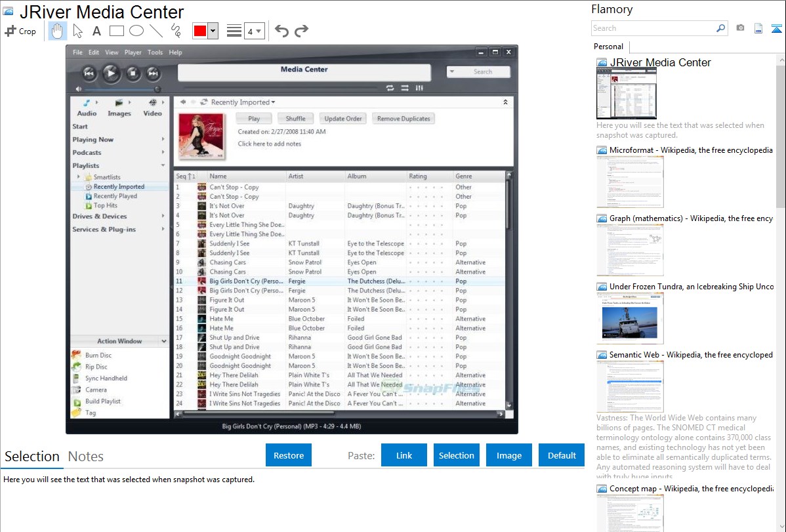This screenshot has height=532, width=786.
Task: Click the camera snapshot icon
Action: (740, 28)
